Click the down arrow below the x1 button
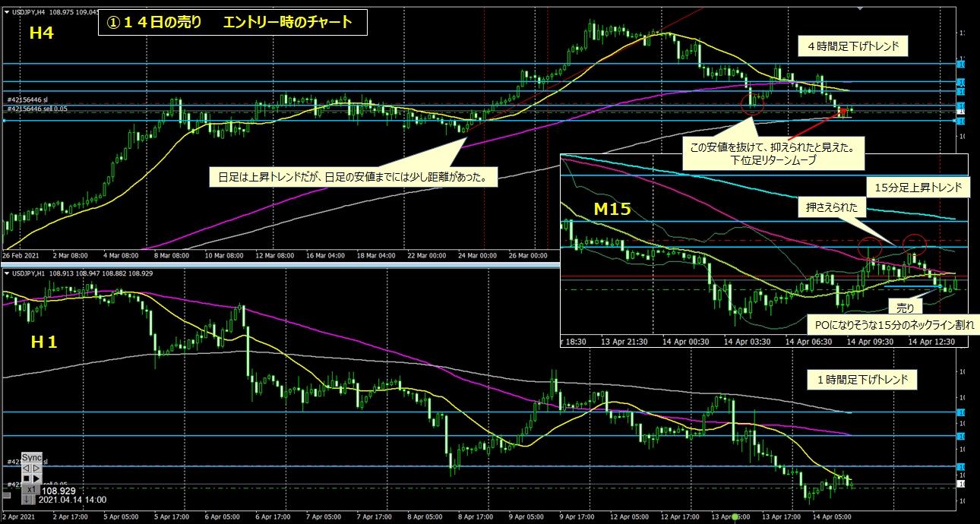 click(27, 500)
